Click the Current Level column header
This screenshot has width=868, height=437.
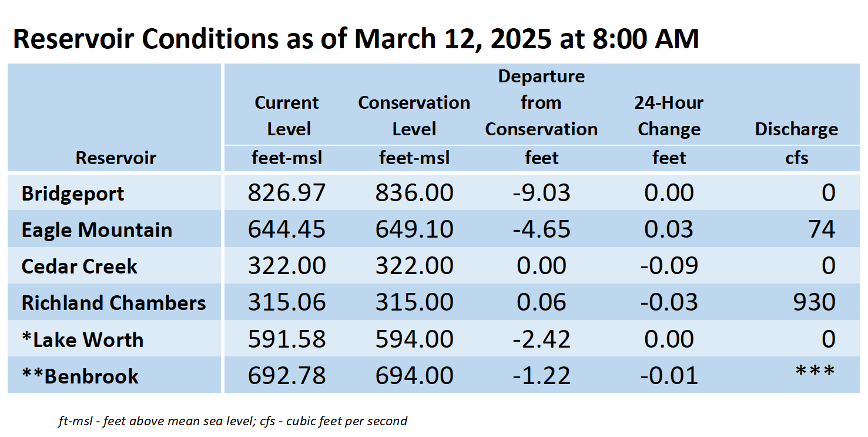coord(287,116)
